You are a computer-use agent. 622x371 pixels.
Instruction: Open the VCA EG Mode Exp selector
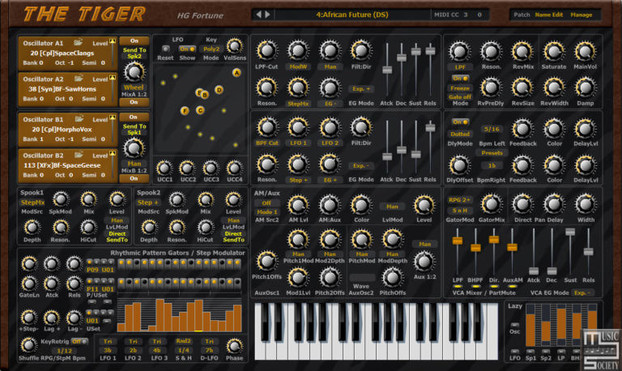[583, 292]
